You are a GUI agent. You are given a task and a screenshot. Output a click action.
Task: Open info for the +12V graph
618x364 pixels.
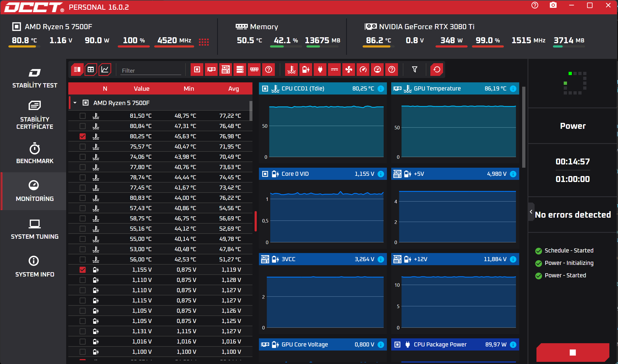pyautogui.click(x=513, y=259)
